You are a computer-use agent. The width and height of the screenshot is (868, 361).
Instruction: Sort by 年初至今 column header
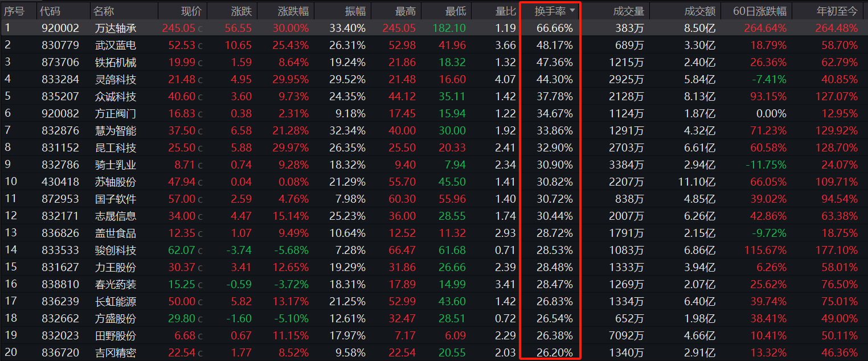[837, 11]
